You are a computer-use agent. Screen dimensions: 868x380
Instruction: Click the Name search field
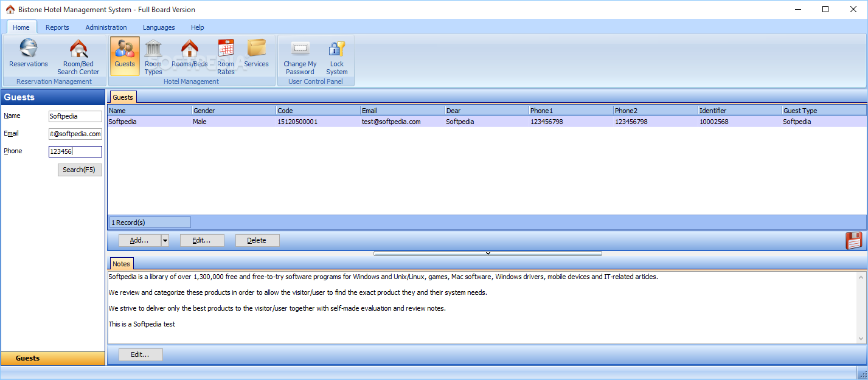point(75,116)
